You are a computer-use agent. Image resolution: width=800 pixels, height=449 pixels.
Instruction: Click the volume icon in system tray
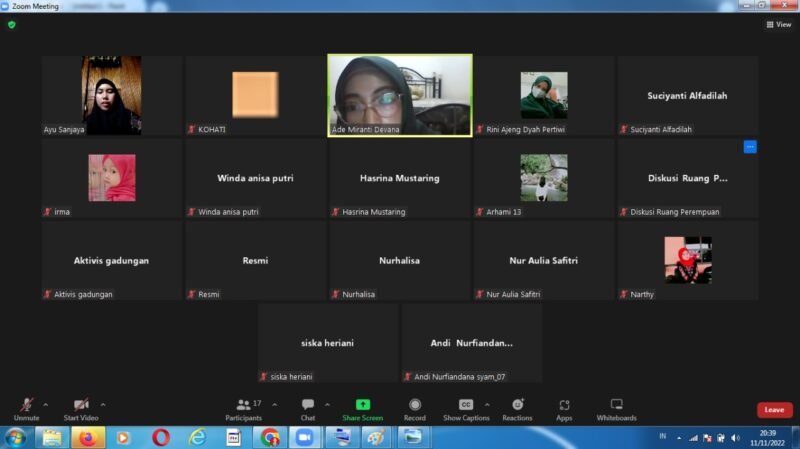[734, 438]
